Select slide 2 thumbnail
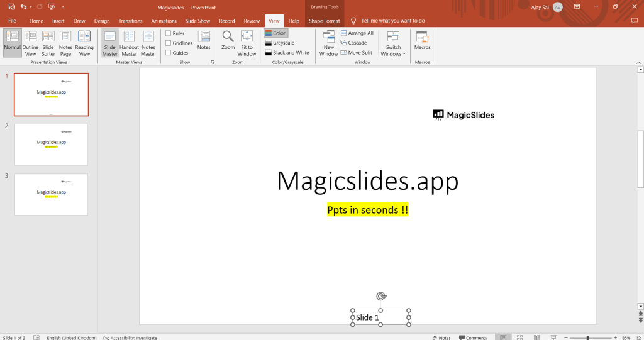The width and height of the screenshot is (644, 340). [x=52, y=145]
